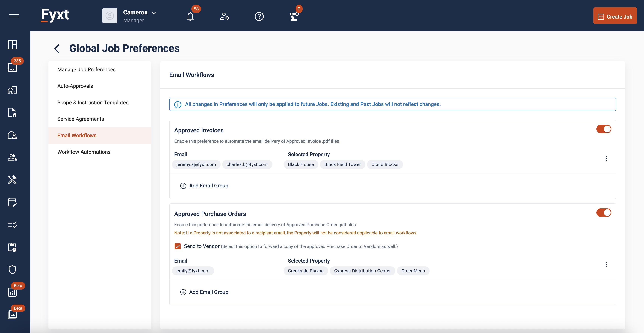Uncheck the Send to Vendor checkbox
Image resolution: width=644 pixels, height=333 pixels.
click(x=178, y=246)
